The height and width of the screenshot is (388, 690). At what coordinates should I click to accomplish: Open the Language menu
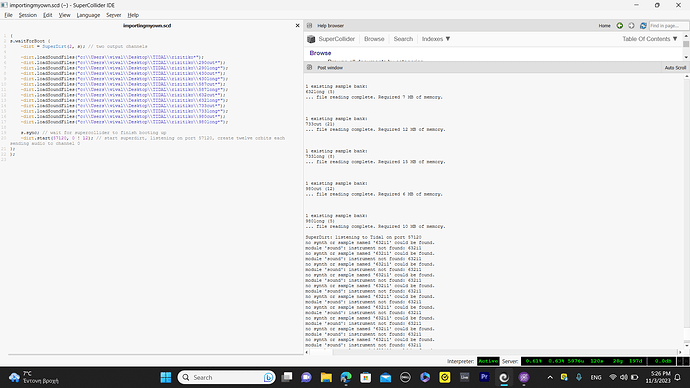[88, 15]
